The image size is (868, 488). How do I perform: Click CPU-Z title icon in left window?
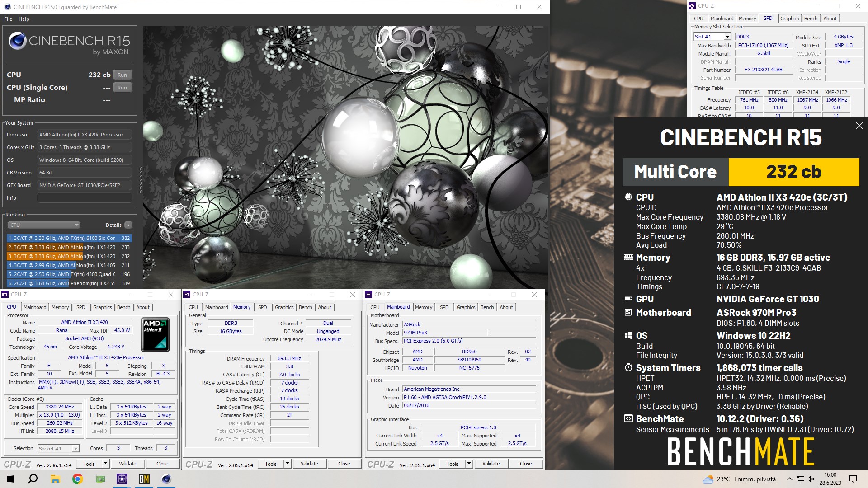(5, 295)
